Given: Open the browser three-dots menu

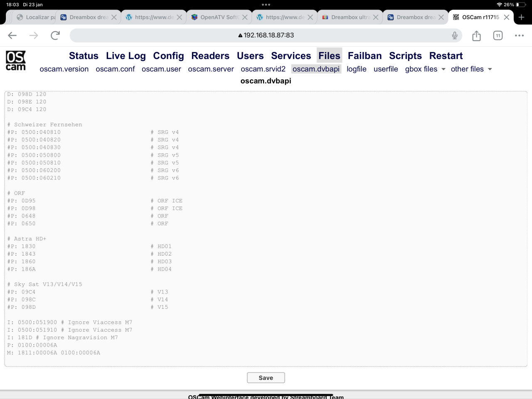Looking at the screenshot, I should 519,35.
